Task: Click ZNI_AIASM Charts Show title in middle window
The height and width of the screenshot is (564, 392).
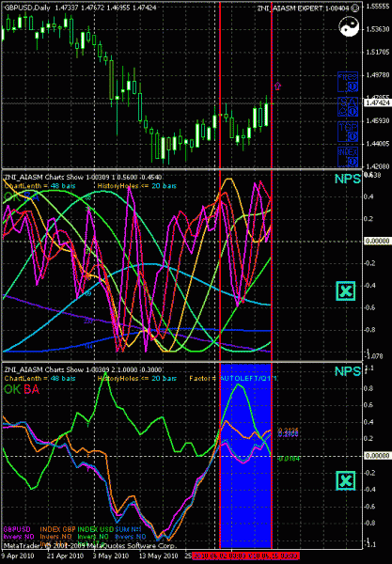Action: pos(83,178)
